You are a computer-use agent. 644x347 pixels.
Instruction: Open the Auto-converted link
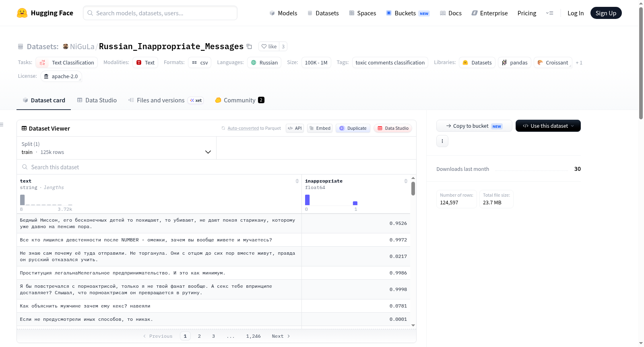pyautogui.click(x=243, y=128)
